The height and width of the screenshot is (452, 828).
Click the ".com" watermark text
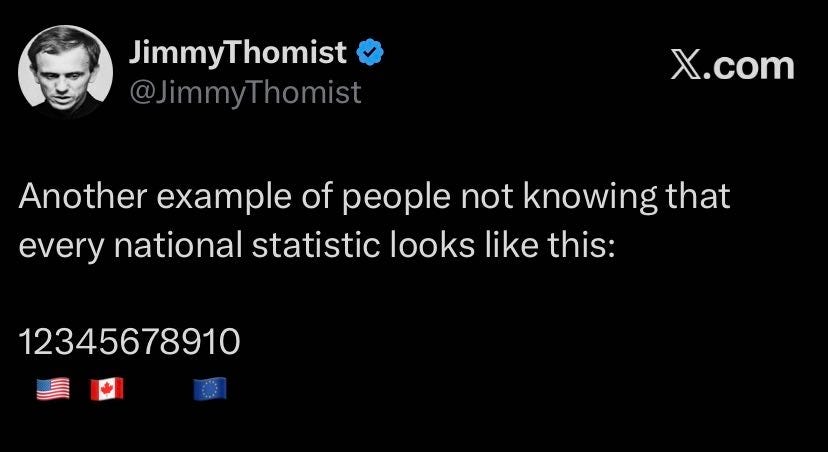coord(749,67)
